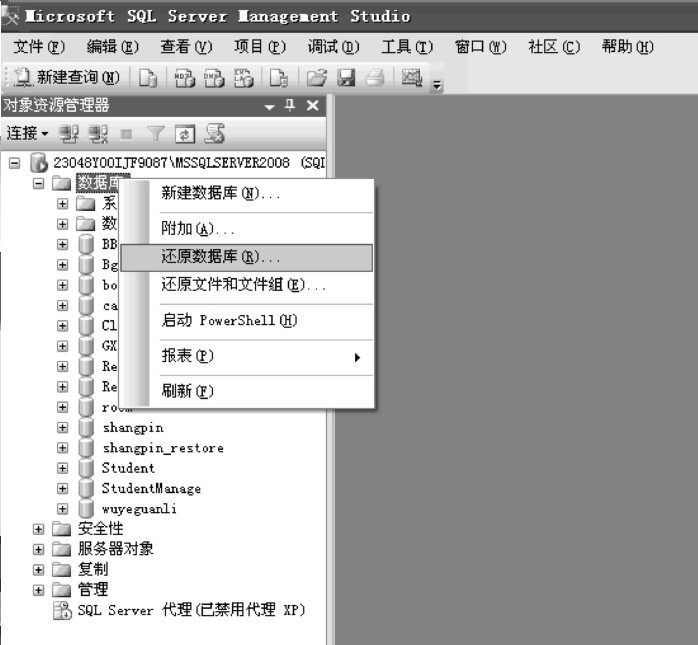Select the 服务器对象 folder

point(116,549)
